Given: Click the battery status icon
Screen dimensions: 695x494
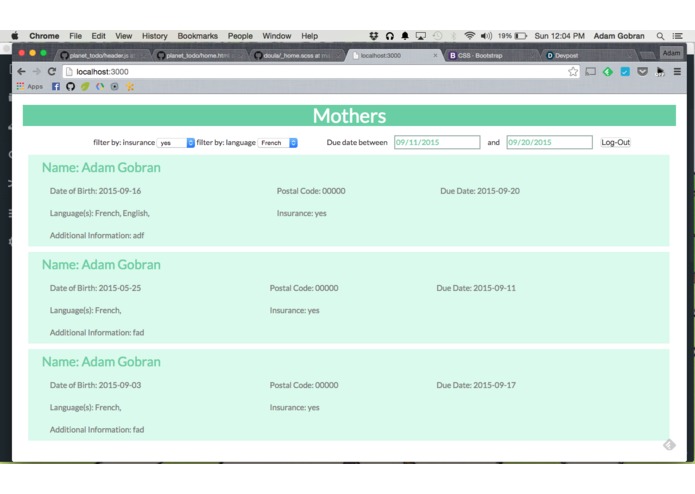Looking at the screenshot, I should (521, 36).
